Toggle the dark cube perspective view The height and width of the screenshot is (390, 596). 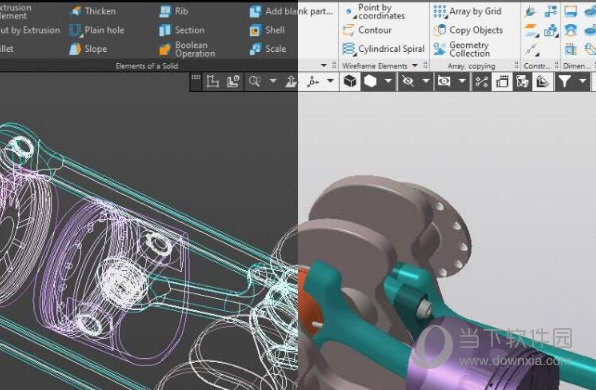tap(350, 81)
